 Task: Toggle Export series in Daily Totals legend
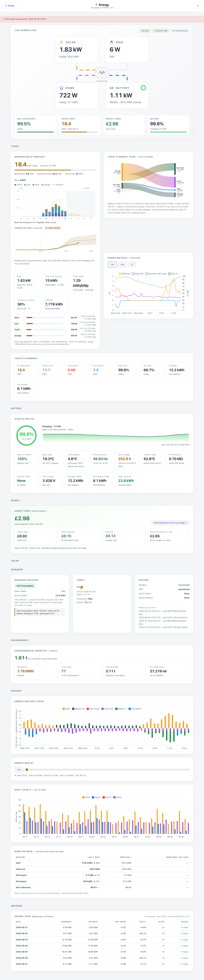pyautogui.click(x=96, y=797)
